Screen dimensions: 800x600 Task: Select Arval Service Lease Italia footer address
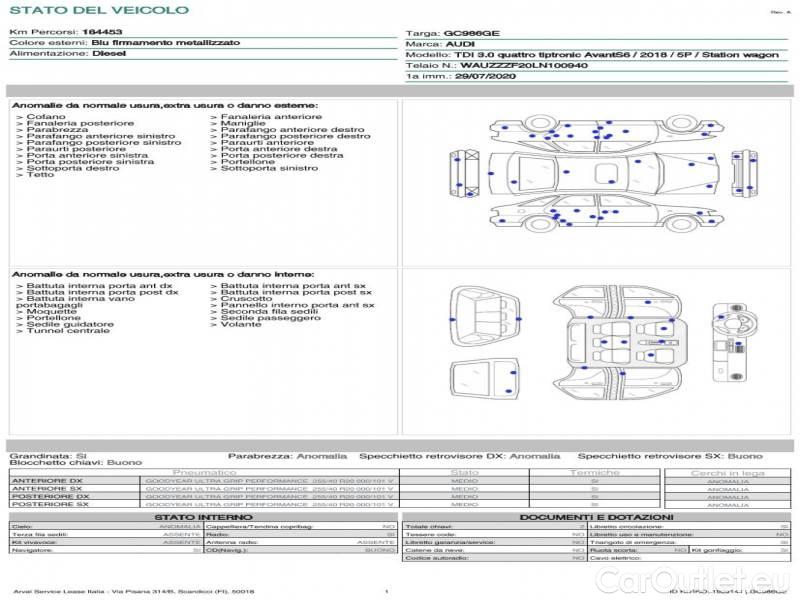pyautogui.click(x=134, y=592)
